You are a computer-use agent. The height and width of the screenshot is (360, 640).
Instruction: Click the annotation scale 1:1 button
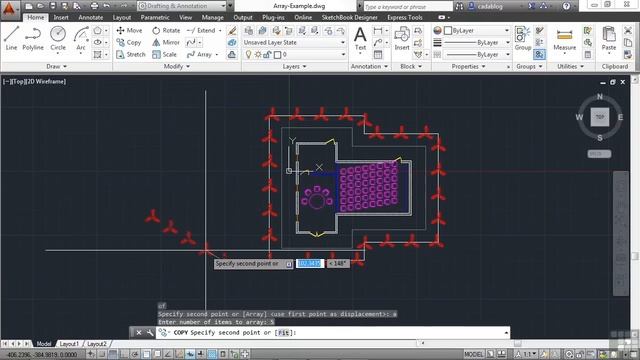[x=527, y=354]
